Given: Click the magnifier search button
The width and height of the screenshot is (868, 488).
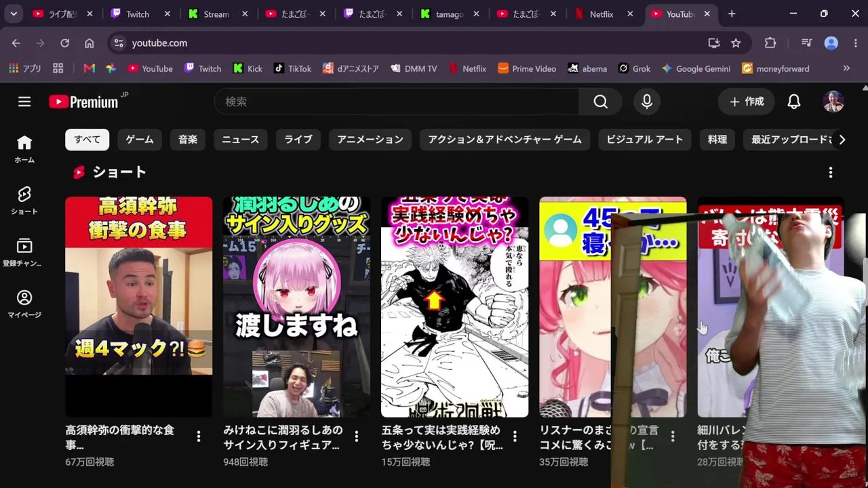Looking at the screenshot, I should [601, 102].
